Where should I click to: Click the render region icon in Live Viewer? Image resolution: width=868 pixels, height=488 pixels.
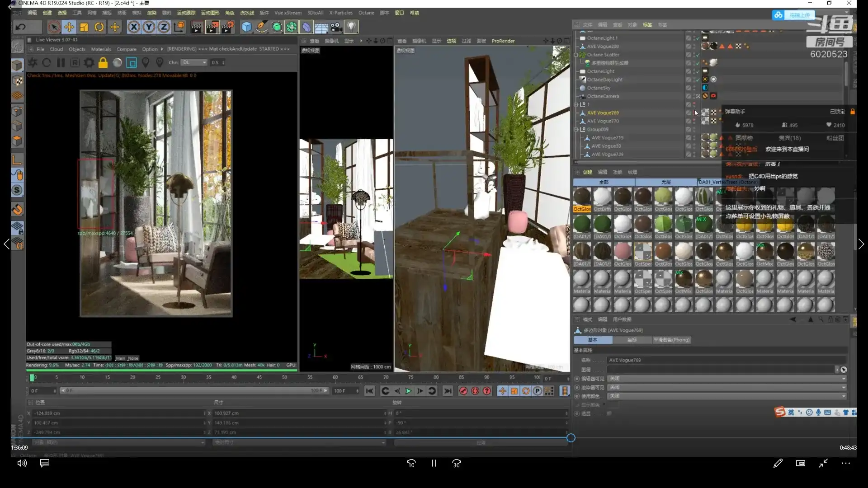(x=132, y=62)
